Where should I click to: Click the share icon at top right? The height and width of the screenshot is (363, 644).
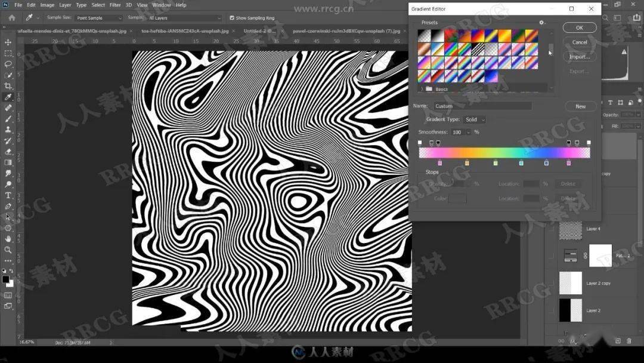coord(637,18)
